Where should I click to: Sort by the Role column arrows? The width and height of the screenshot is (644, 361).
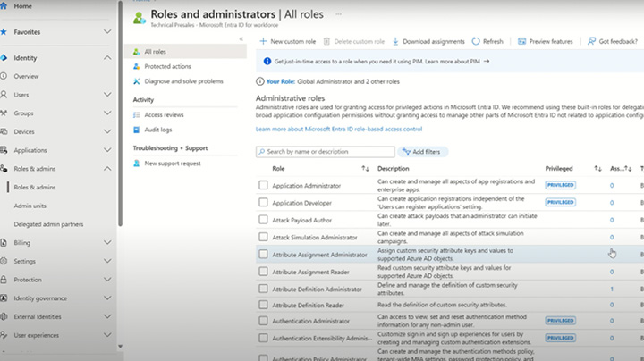click(x=365, y=169)
